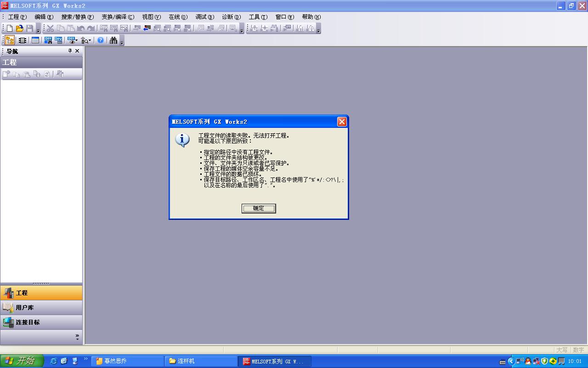Select 用户库 in navigation pane
Viewport: 588px width, 368px height.
(x=25, y=308)
